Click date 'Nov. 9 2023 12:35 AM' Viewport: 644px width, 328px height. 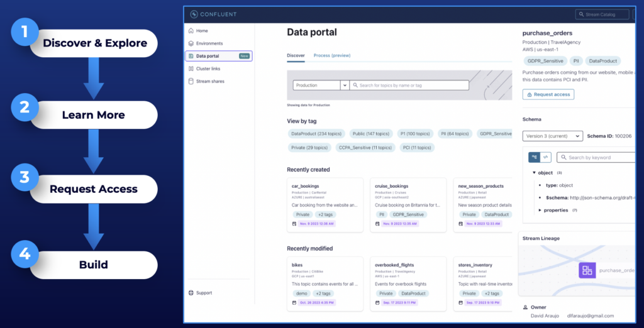(401, 224)
